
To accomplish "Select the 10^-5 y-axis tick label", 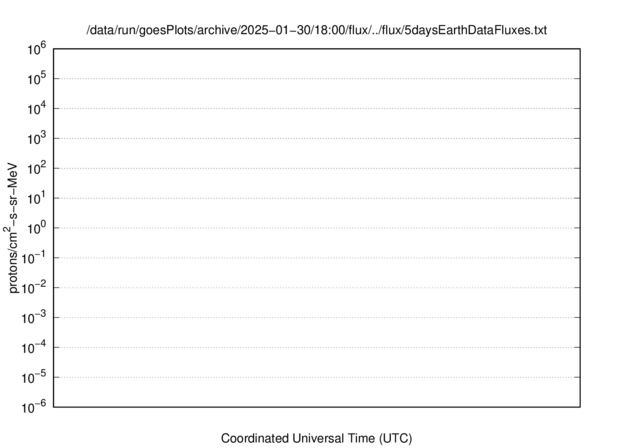I will click(34, 377).
